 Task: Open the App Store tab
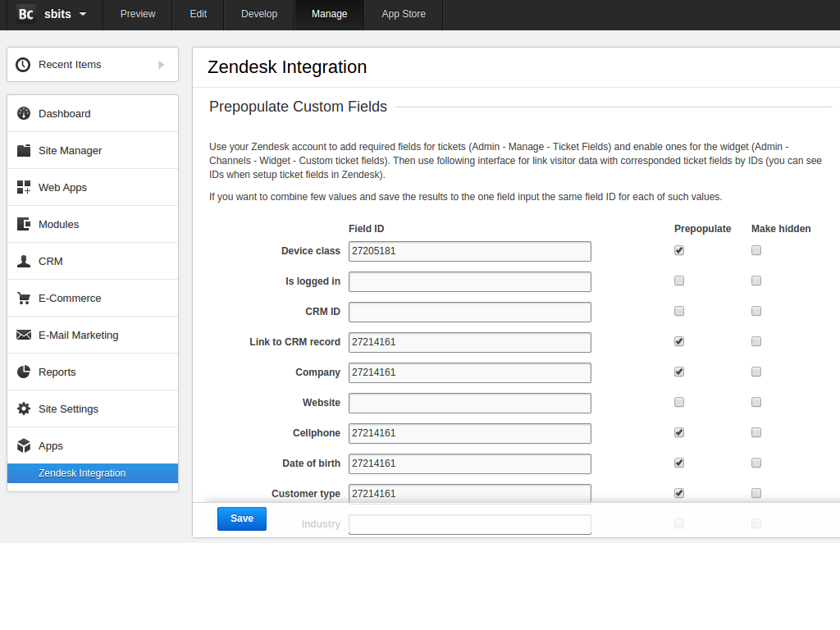click(404, 14)
